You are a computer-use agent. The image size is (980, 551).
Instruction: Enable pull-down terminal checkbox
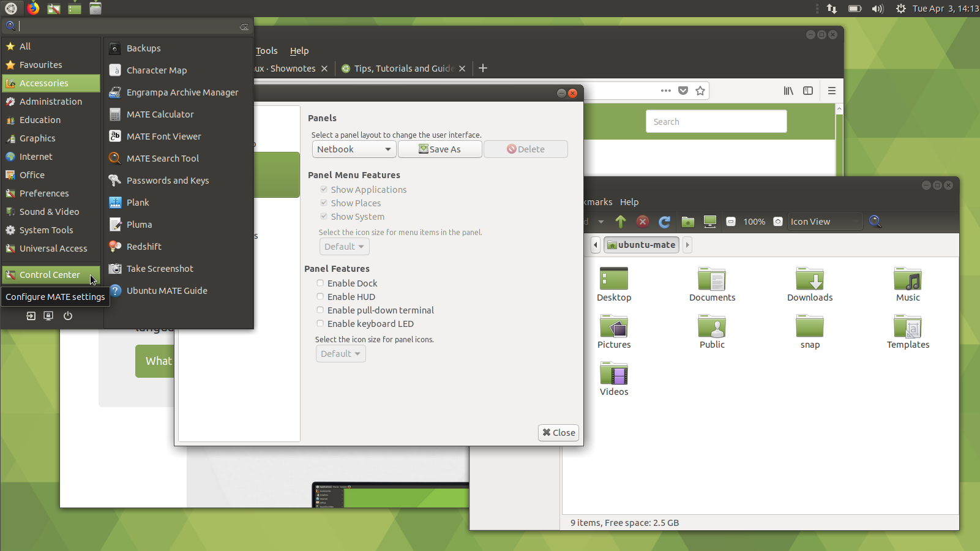coord(320,310)
